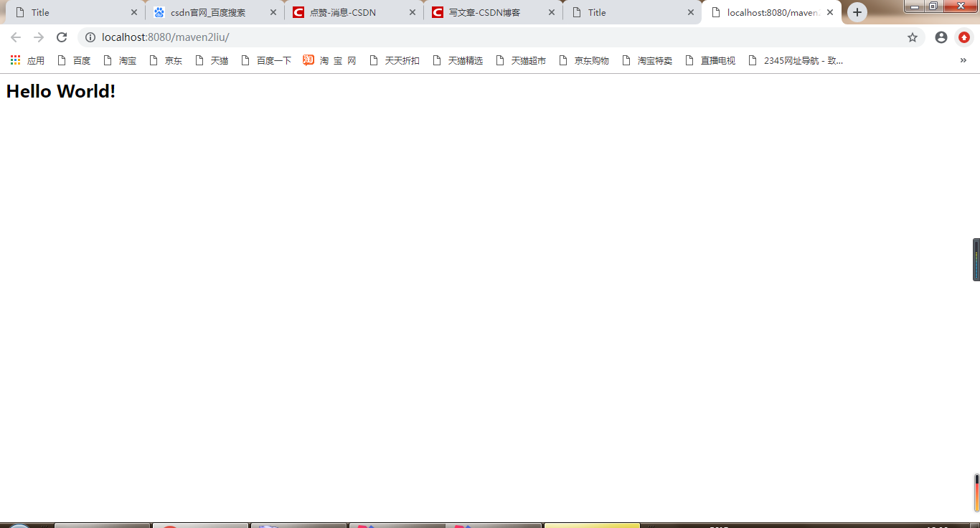The height and width of the screenshot is (528, 980).
Task: Close the 写文章-CSDN博客 tab
Action: click(551, 12)
